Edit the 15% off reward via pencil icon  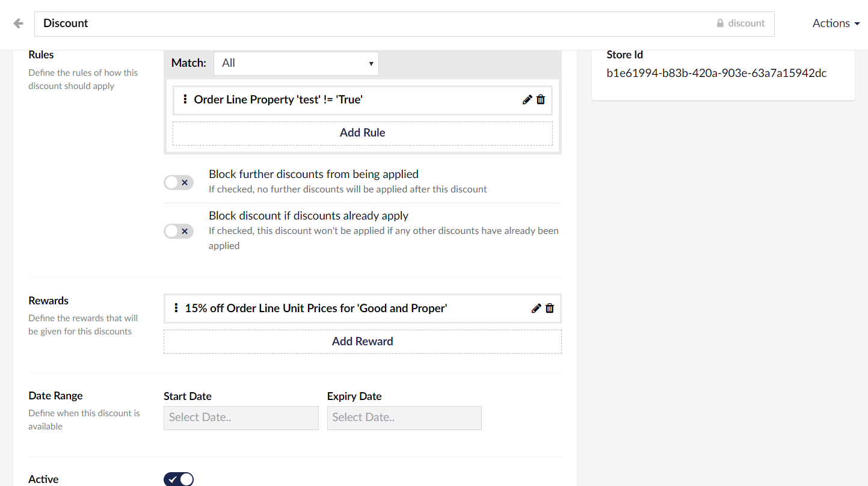click(x=536, y=308)
